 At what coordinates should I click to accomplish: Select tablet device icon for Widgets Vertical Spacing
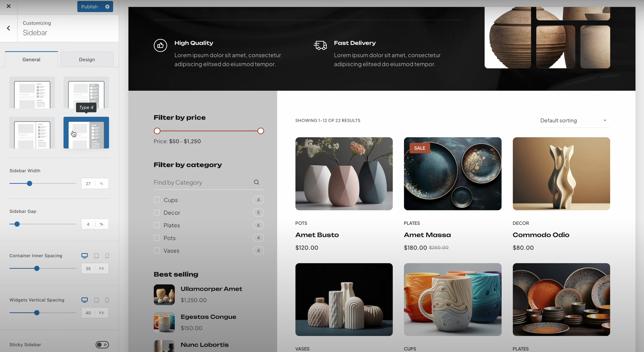coord(97,300)
